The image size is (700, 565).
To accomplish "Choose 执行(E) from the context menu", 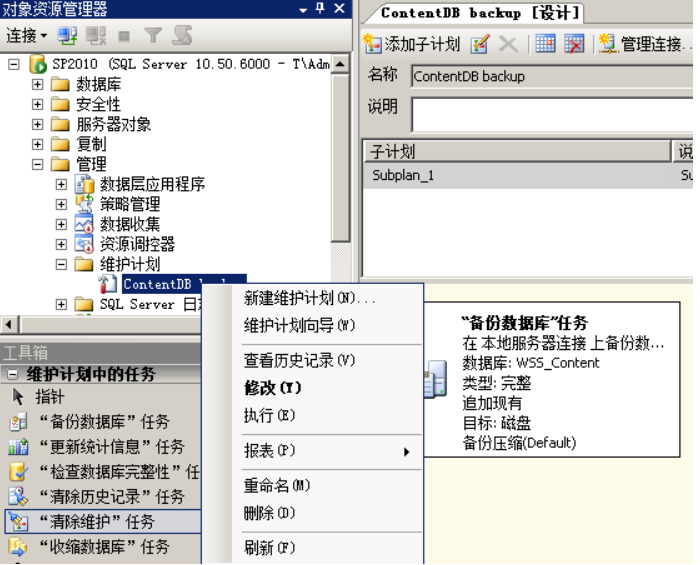I will click(x=269, y=415).
